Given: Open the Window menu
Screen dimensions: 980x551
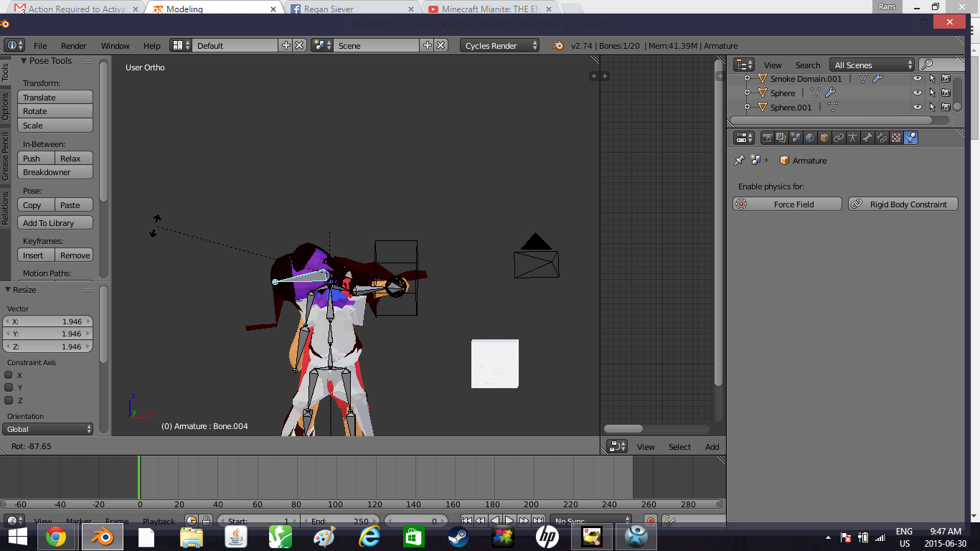Looking at the screenshot, I should [x=115, y=45].
